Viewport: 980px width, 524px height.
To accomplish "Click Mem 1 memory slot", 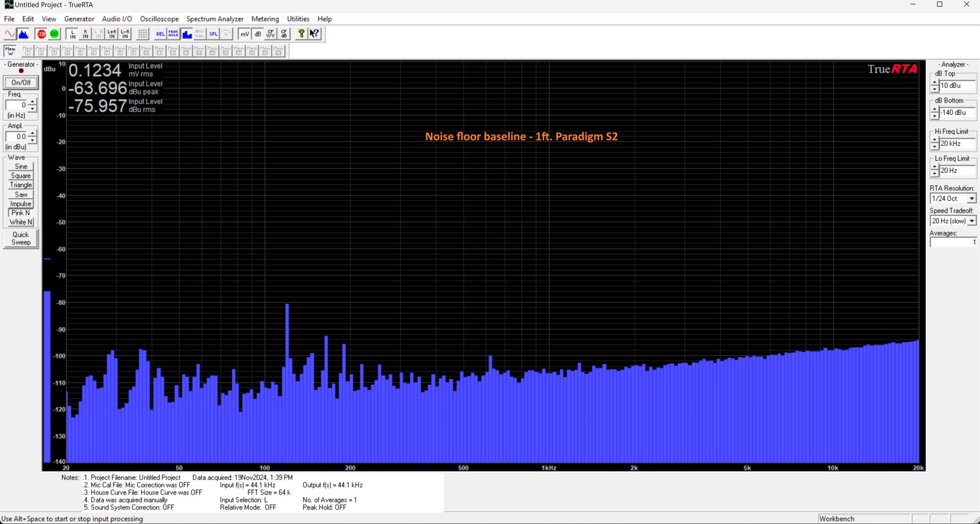I will click(28, 51).
